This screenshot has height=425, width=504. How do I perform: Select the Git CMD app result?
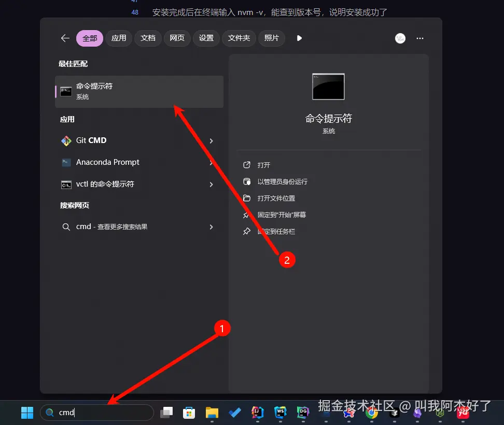click(139, 140)
